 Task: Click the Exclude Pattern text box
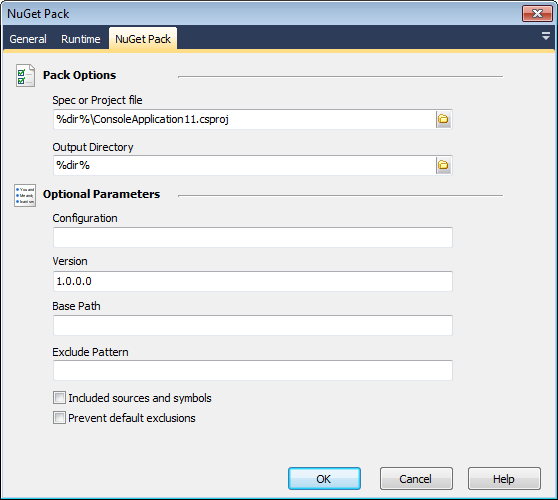pos(253,370)
